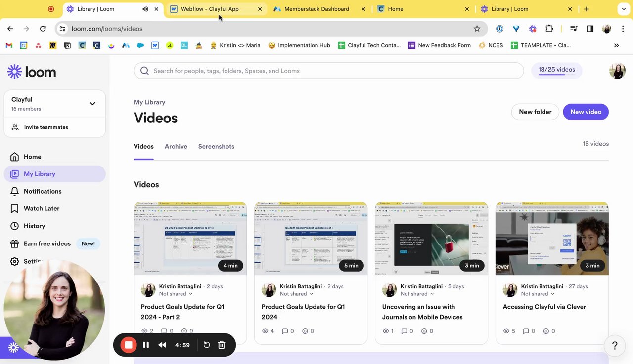The image size is (633, 364).
Task: Open the 5 min Product Goals thumbnail
Action: tap(311, 238)
